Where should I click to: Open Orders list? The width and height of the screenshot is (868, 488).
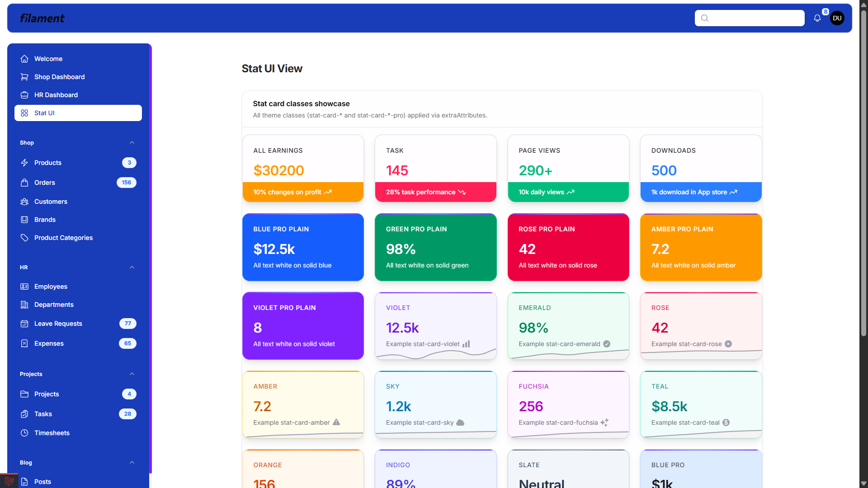78,183
